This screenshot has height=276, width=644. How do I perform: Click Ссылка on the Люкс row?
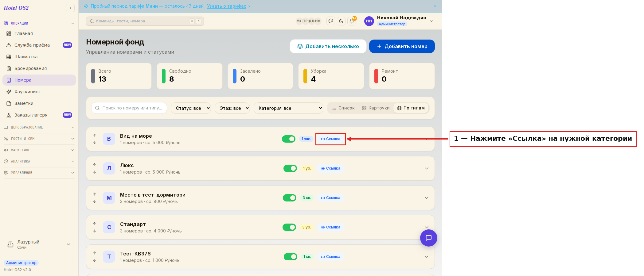(x=330, y=168)
